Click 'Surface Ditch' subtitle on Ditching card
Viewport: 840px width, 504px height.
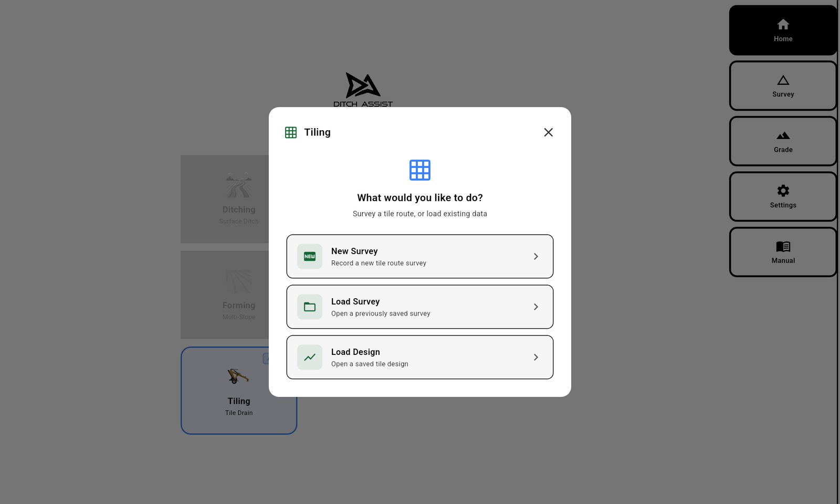[x=239, y=222]
